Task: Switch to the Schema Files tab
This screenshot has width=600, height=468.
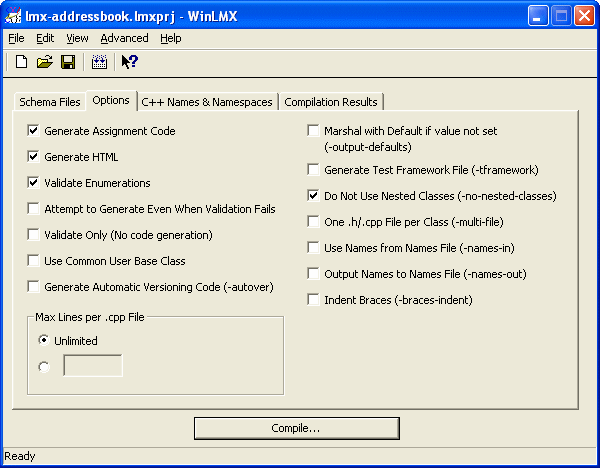Action: 50,102
